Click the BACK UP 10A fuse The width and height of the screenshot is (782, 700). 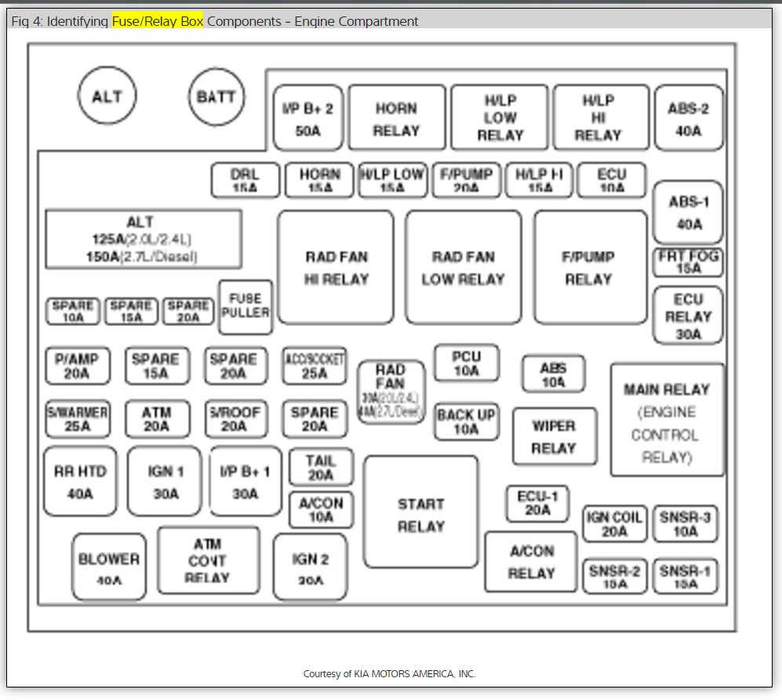[467, 422]
